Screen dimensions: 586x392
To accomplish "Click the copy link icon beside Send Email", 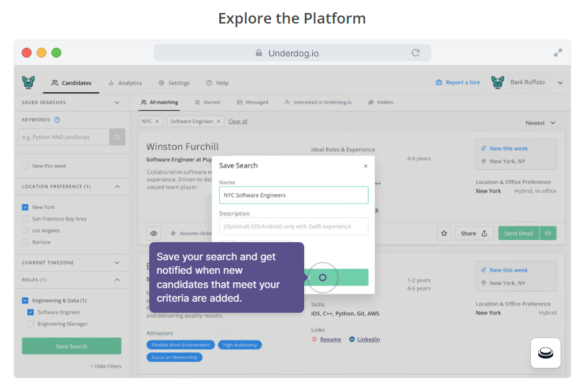I will click(548, 233).
